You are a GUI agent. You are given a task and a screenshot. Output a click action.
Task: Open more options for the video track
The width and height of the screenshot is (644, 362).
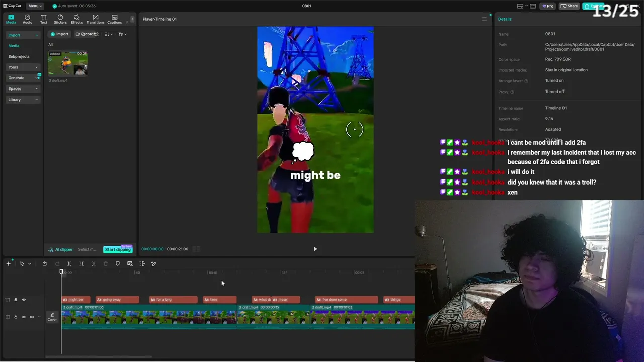[x=40, y=317]
